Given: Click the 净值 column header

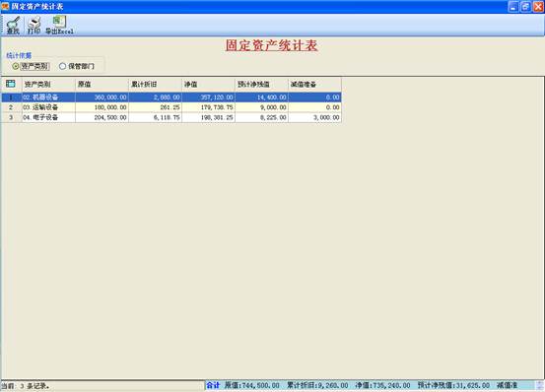Looking at the screenshot, I should point(208,84).
